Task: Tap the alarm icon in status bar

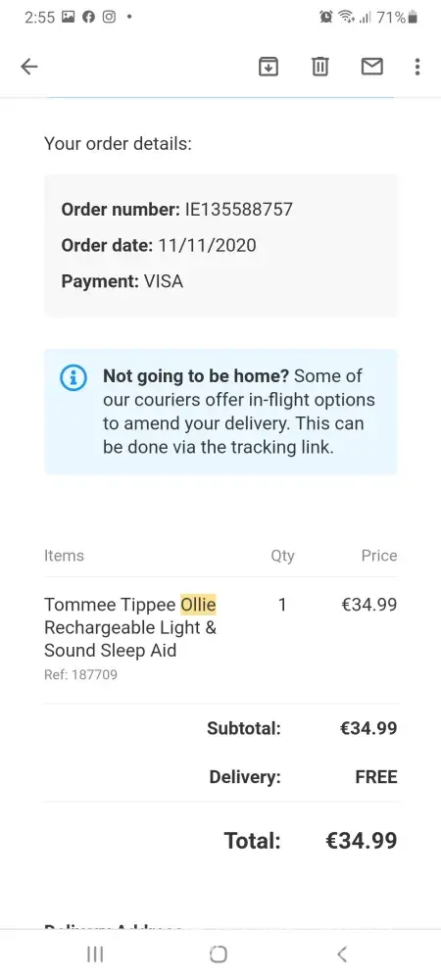Action: pos(326,17)
